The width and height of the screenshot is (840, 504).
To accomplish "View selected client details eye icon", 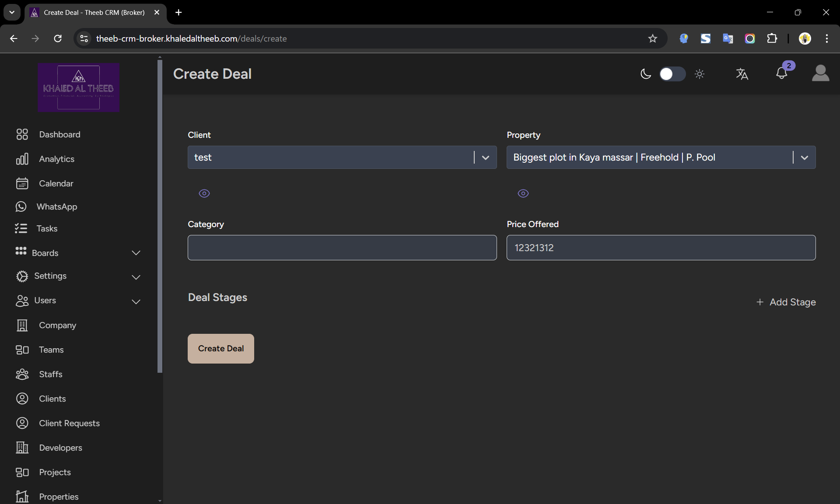I will coord(204,193).
